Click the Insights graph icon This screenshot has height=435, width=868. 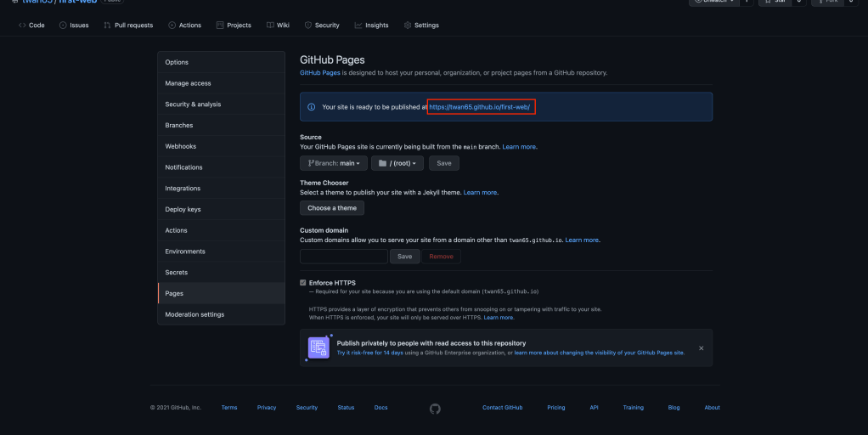pos(358,25)
